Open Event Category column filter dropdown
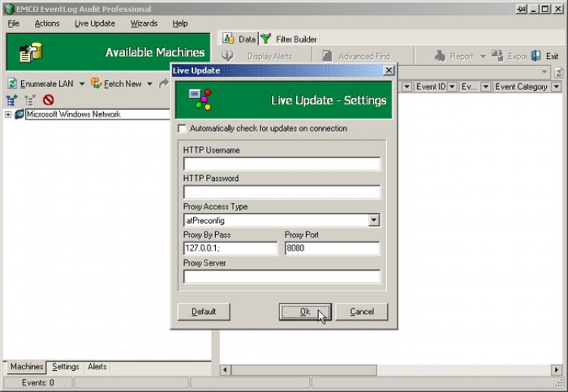The image size is (568, 392). [x=556, y=86]
